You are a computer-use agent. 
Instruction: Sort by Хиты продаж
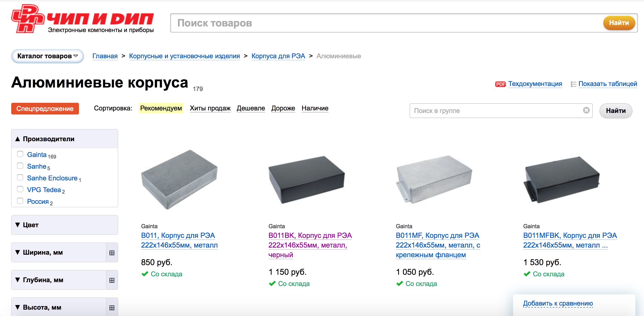[x=210, y=108]
